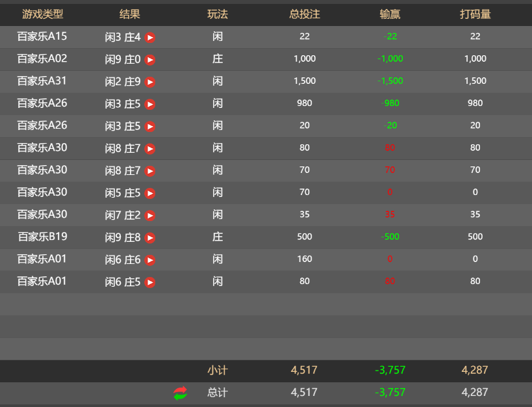Watch replay for 百家乐A30 闲5 庄5
Viewport: 532px width, 407px height.
150,193
